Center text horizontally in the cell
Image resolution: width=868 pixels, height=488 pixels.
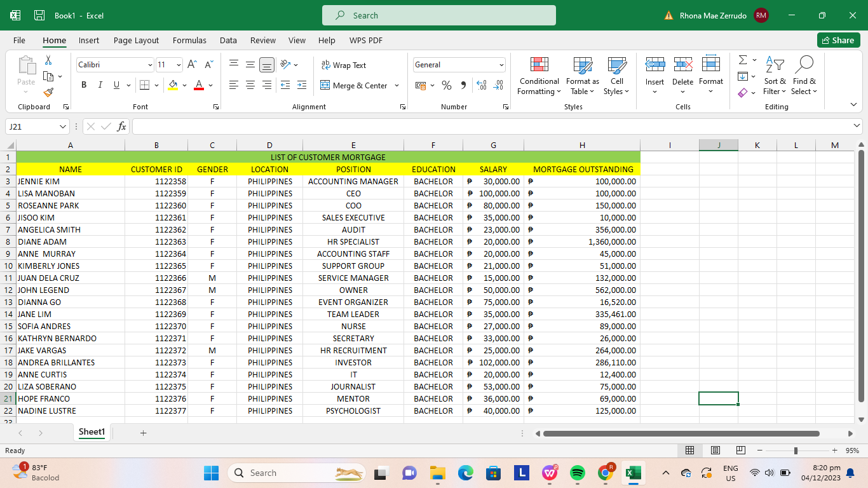click(250, 85)
